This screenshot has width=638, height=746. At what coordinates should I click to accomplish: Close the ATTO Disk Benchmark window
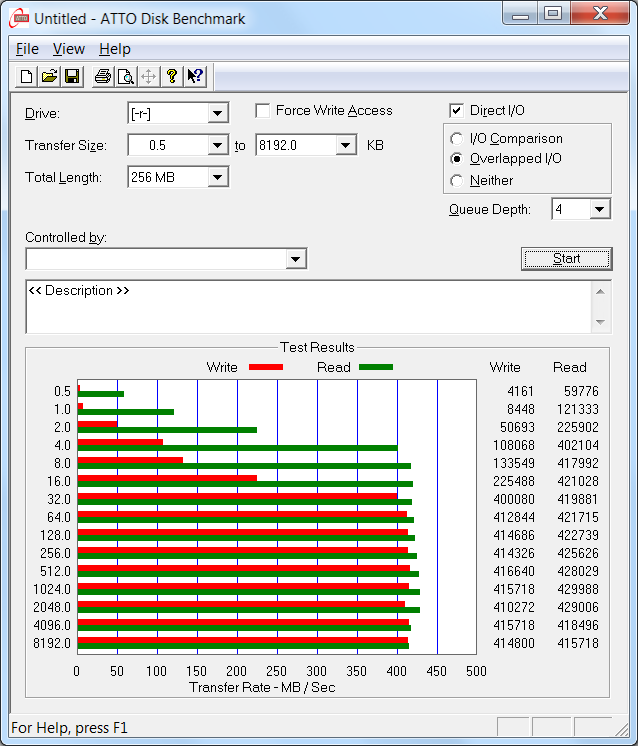point(600,13)
